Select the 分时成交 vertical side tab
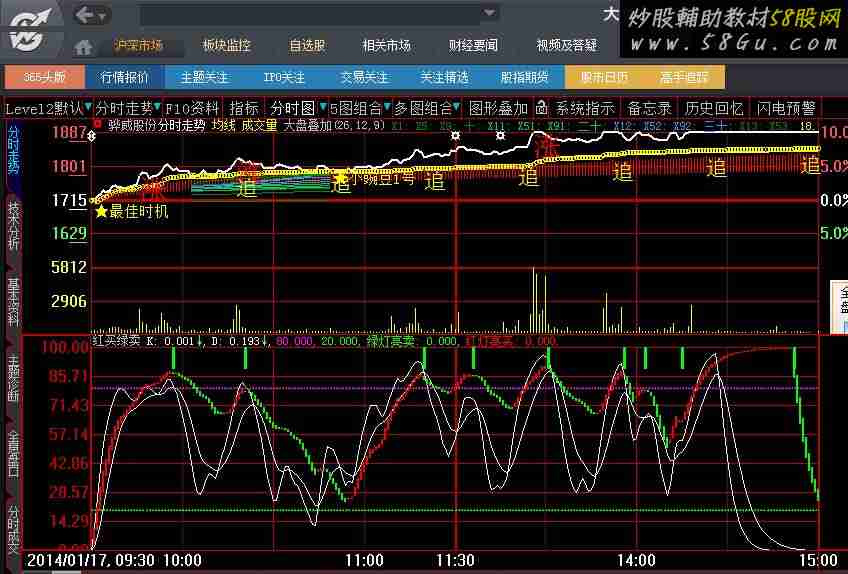Screen dimensions: 848x574 click(13, 530)
